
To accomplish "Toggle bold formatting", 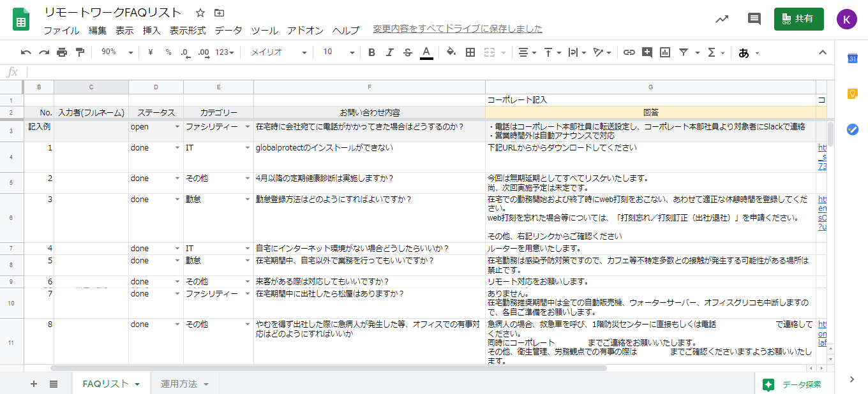I will pos(372,52).
